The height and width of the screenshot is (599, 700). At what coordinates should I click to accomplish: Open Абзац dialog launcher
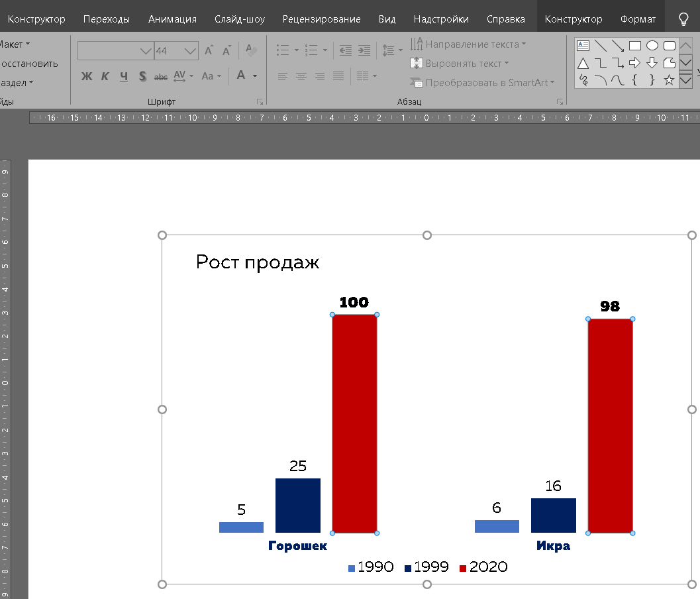click(560, 102)
